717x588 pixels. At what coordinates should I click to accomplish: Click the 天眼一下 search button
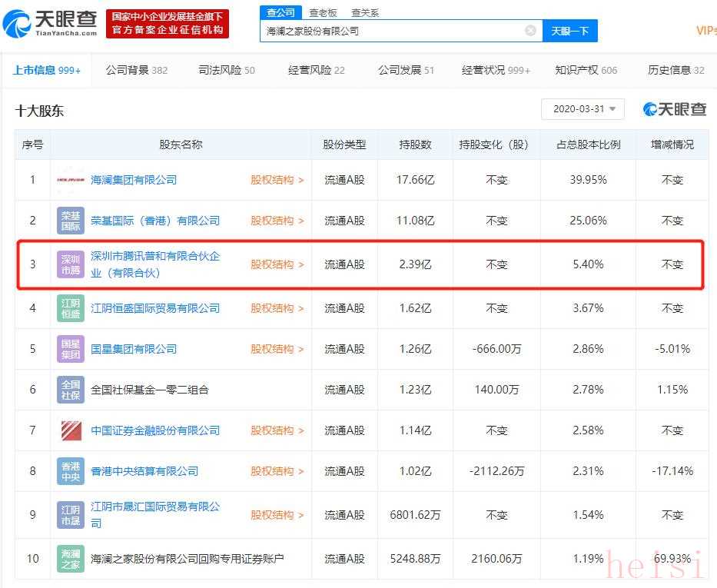click(569, 31)
